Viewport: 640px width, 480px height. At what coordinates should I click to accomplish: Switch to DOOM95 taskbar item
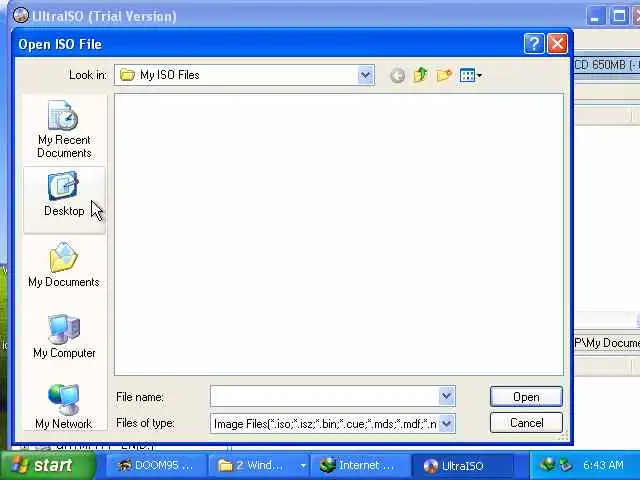coord(157,465)
